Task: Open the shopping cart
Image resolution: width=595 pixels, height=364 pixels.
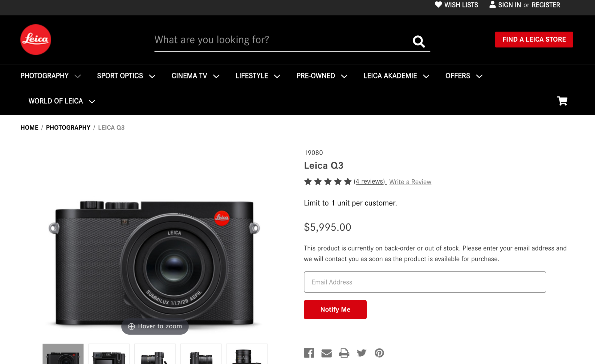Action: [x=562, y=101]
